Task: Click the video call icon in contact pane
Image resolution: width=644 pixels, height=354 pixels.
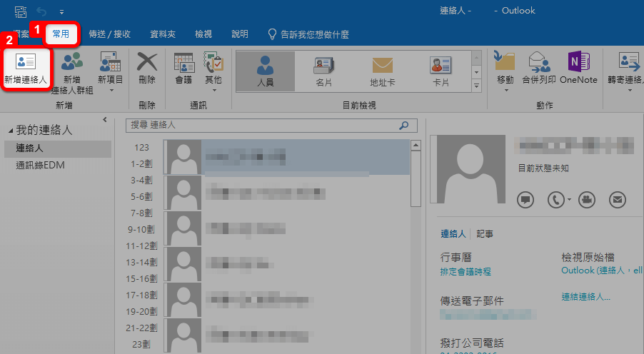Action: pos(587,200)
